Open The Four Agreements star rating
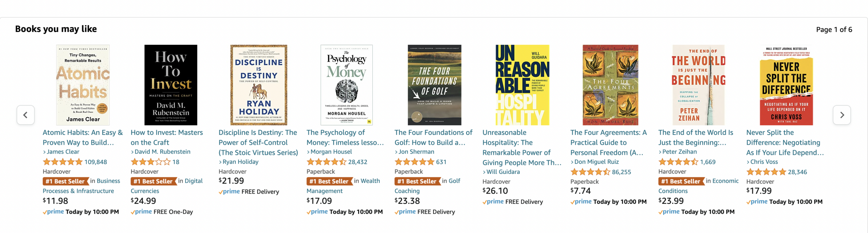 point(590,172)
